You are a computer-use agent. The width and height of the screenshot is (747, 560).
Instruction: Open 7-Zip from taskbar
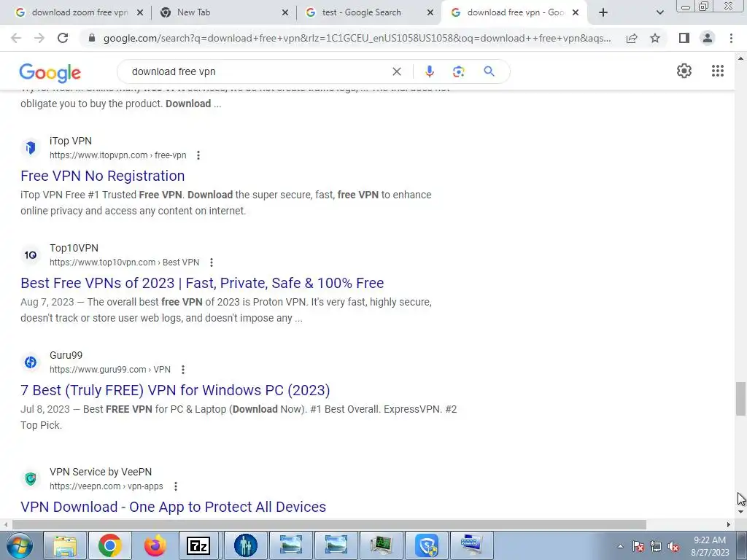tap(198, 545)
